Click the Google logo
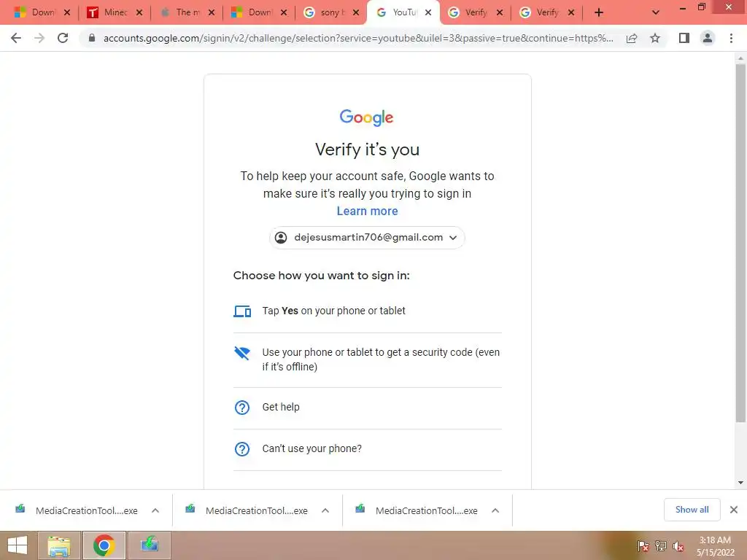The height and width of the screenshot is (560, 747). pos(366,117)
